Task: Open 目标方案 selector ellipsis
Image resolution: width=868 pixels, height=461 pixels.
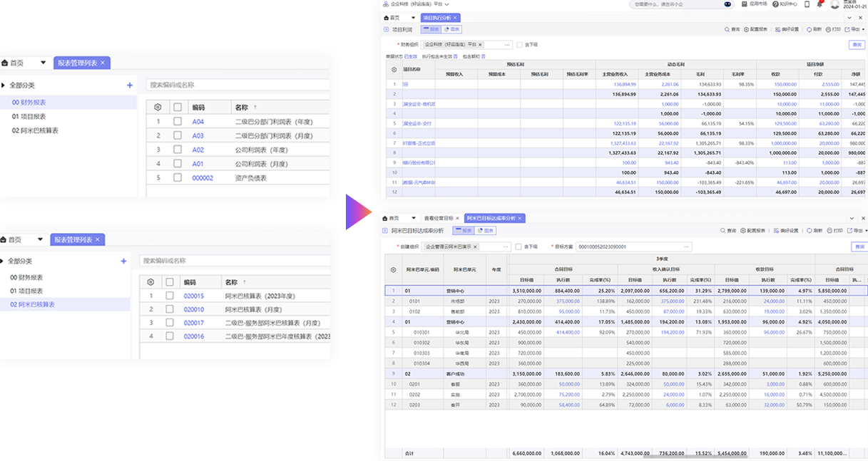Action: [x=686, y=247]
